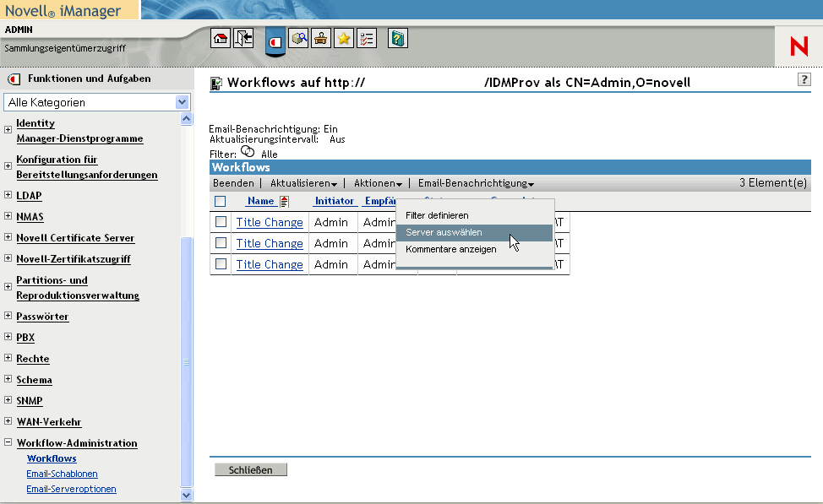Open the Alle Kategorien dropdown
Viewport: 823px width, 504px height.
(97, 102)
